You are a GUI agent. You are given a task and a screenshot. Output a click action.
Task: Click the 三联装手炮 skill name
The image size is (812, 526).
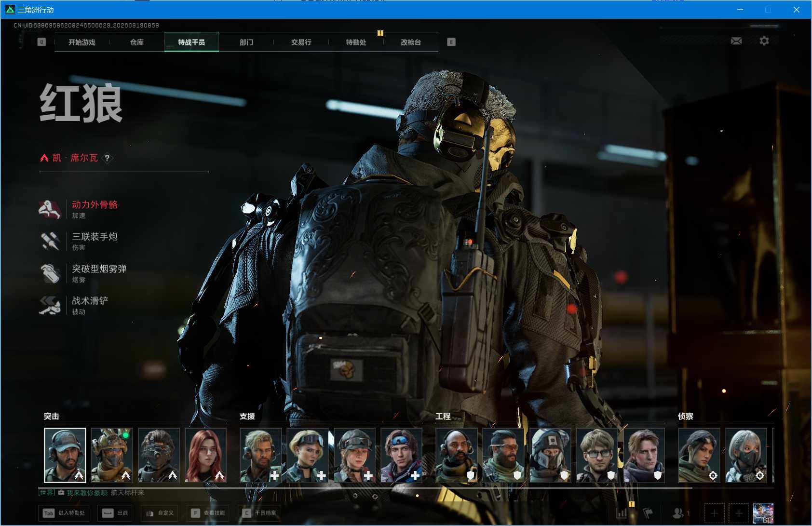(95, 237)
